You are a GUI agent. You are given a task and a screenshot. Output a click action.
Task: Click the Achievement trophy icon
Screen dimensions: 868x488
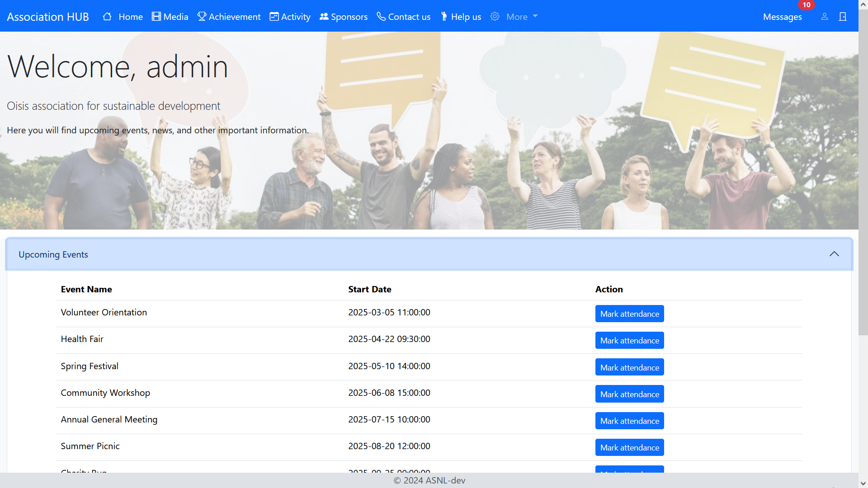click(202, 17)
